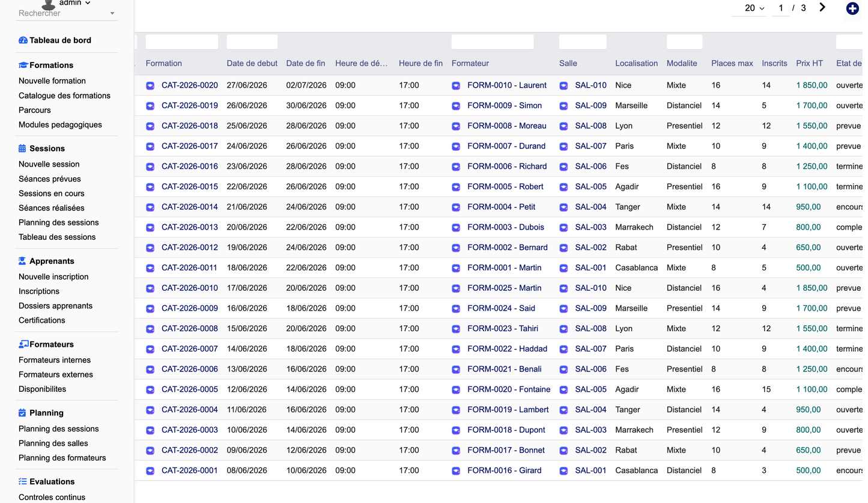Open the FORM-0009 - Simon trainer link
This screenshot has height=503, width=868.
click(505, 105)
